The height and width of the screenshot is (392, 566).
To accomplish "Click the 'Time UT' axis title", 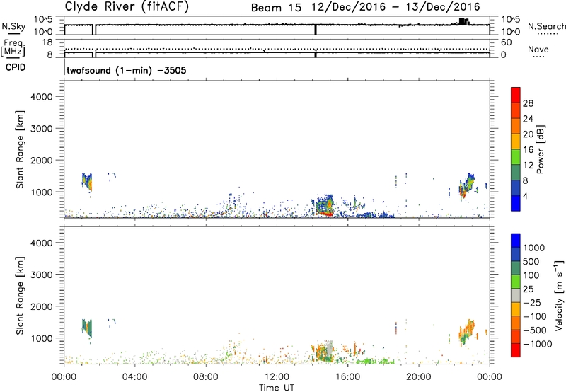I will tap(277, 388).
